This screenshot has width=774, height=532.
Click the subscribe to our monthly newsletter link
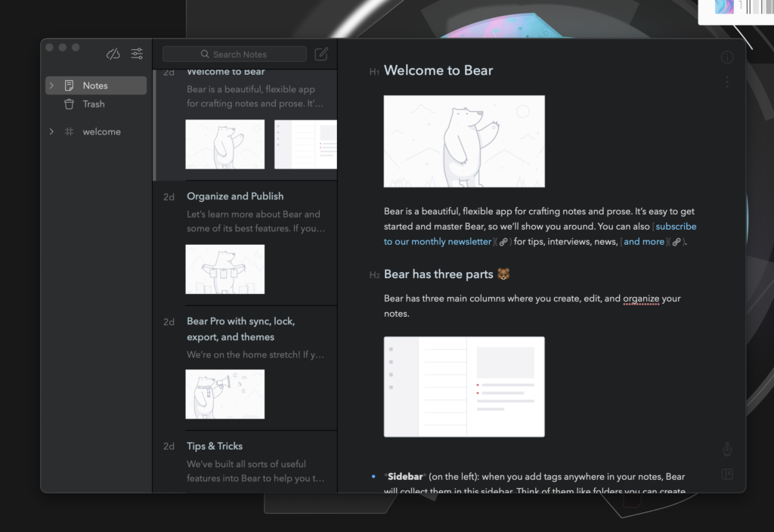tap(438, 241)
